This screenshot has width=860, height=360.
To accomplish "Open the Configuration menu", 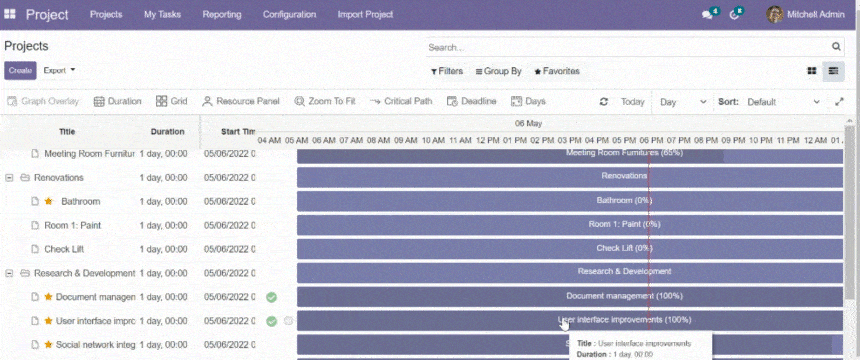I will point(289,15).
